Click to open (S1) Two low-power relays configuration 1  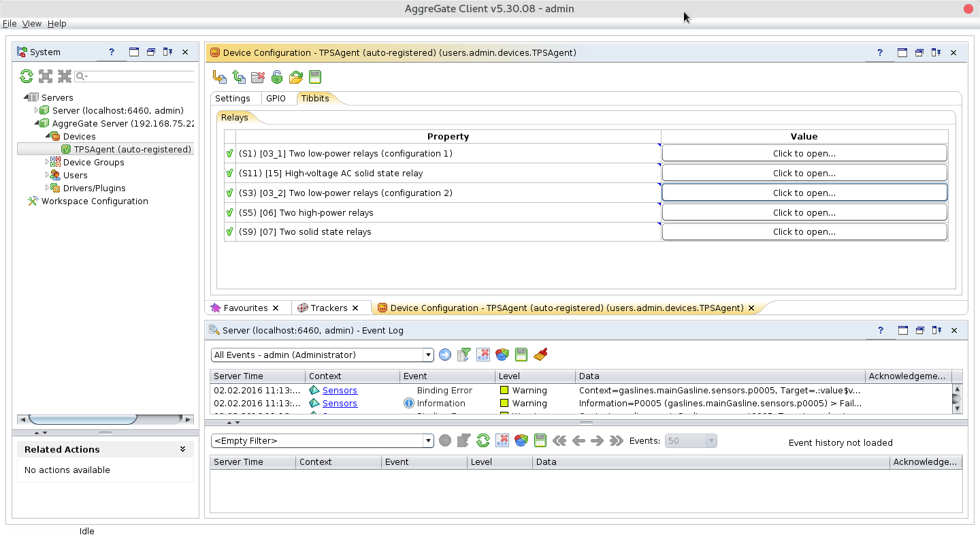(x=804, y=153)
